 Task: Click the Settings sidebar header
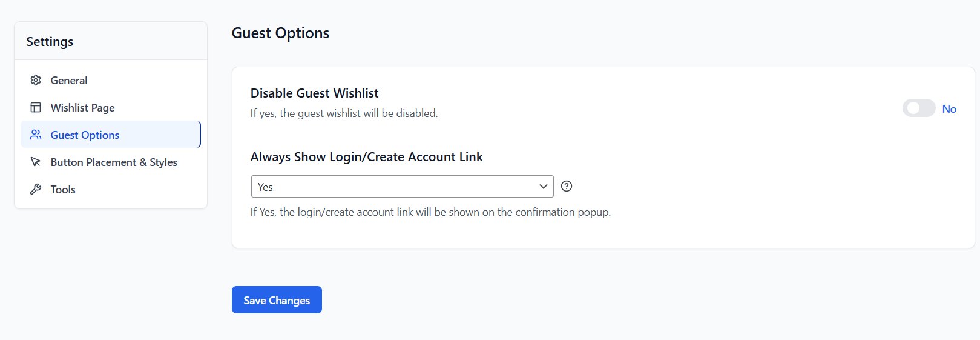click(x=50, y=42)
